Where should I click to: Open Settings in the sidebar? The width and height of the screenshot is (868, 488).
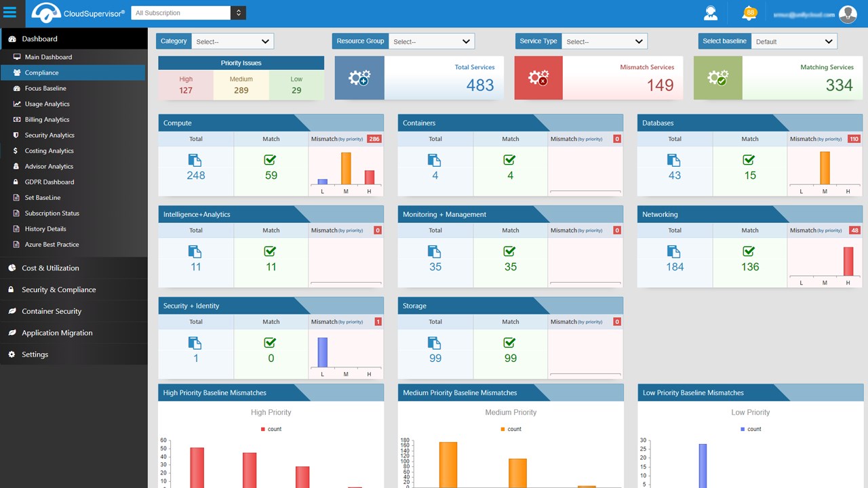point(74,354)
